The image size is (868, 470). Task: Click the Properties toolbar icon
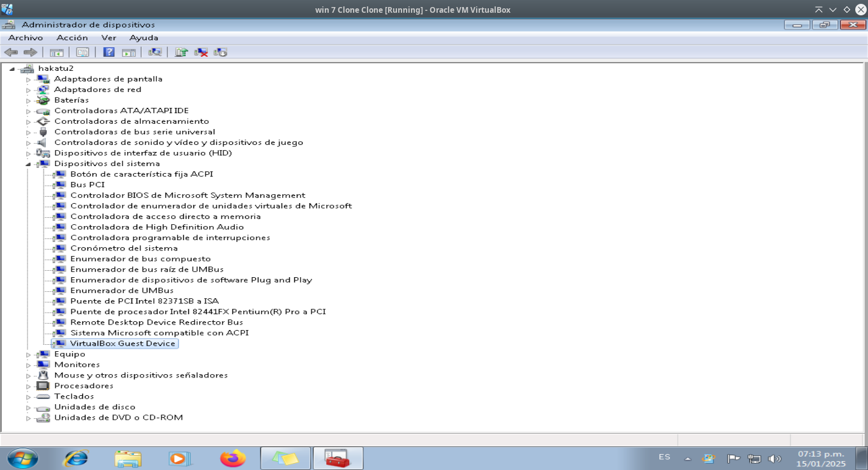pyautogui.click(x=82, y=52)
